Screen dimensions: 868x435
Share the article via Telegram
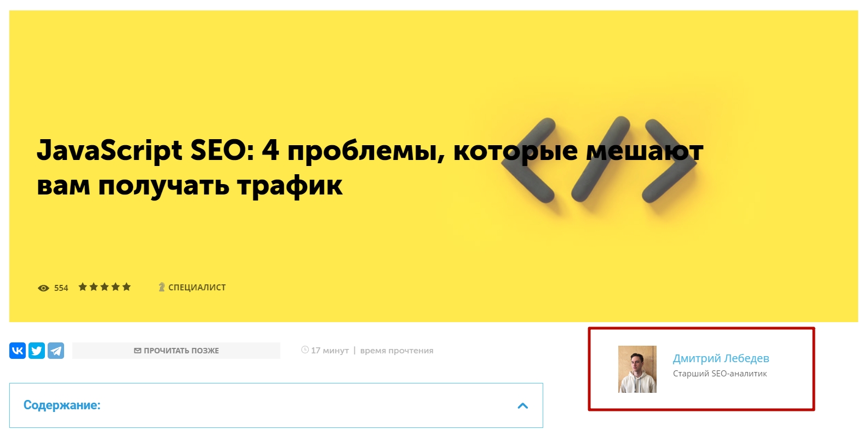pos(56,351)
